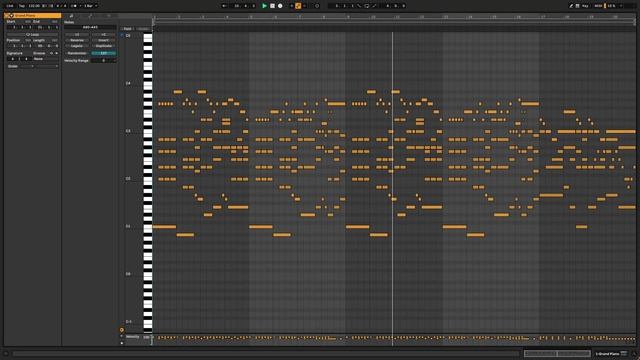Click the Legato button
Screen dimensions: 640x360
pyautogui.click(x=77, y=46)
